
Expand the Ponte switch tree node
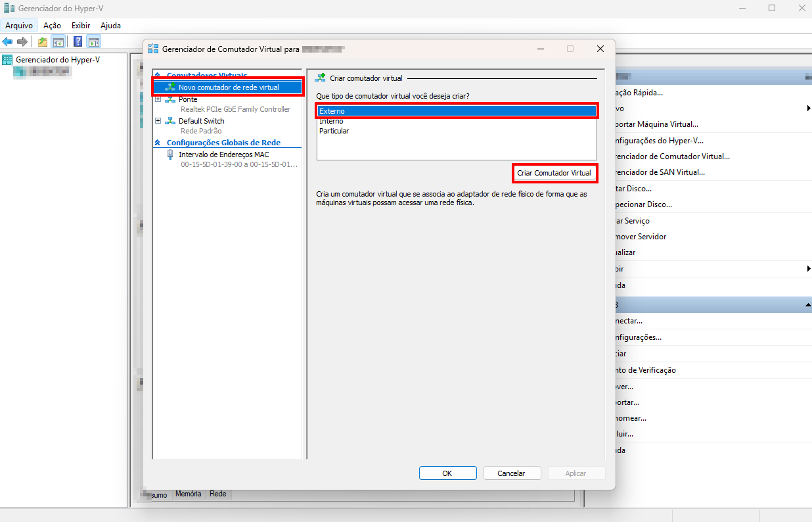[158, 99]
